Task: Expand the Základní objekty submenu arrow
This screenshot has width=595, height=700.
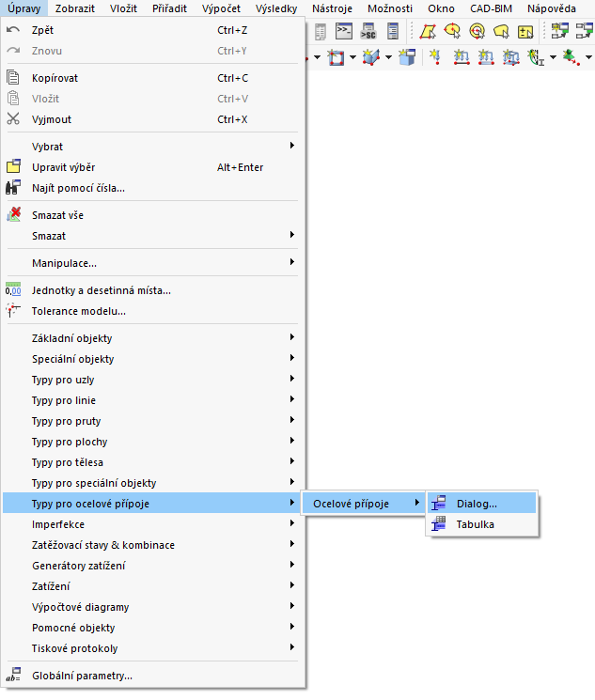Action: pos(292,337)
